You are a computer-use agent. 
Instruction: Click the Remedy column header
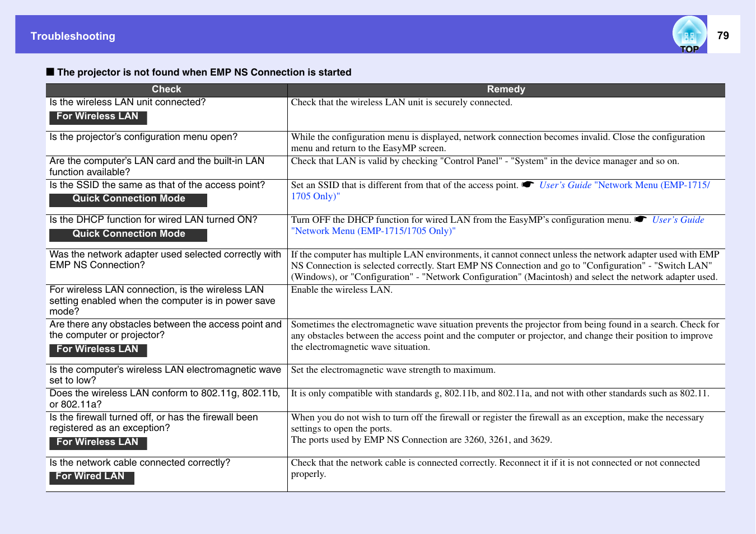click(506, 90)
